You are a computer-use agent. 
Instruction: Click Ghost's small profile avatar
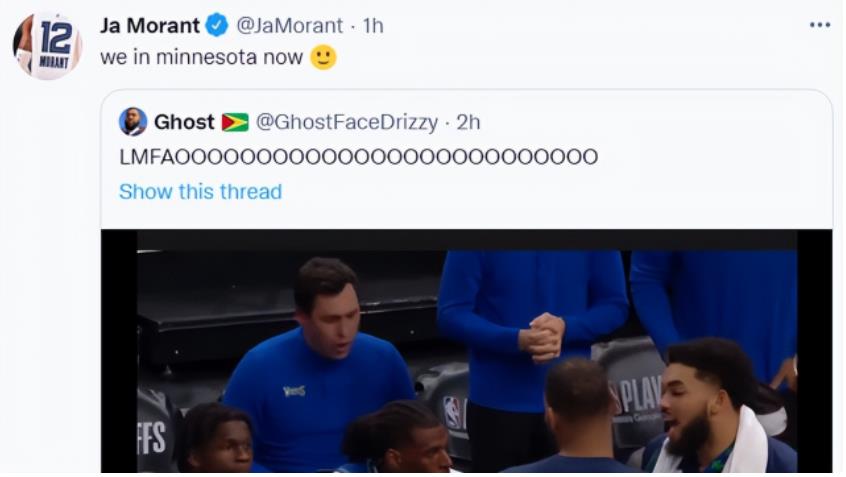[x=133, y=122]
